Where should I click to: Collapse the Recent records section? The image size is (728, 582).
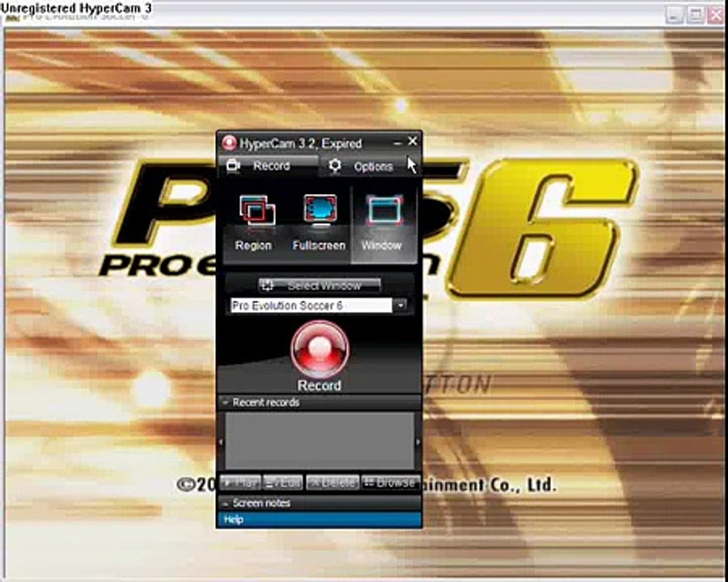click(x=225, y=403)
